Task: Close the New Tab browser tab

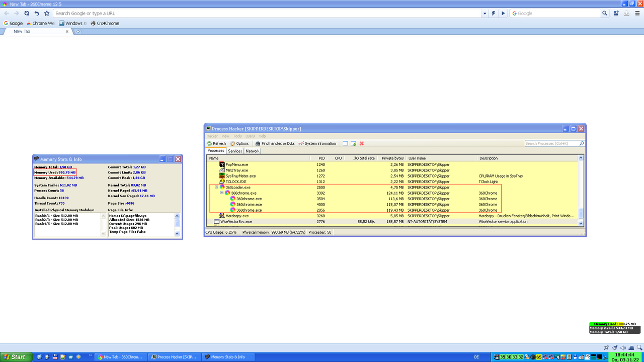Action: [x=67, y=31]
